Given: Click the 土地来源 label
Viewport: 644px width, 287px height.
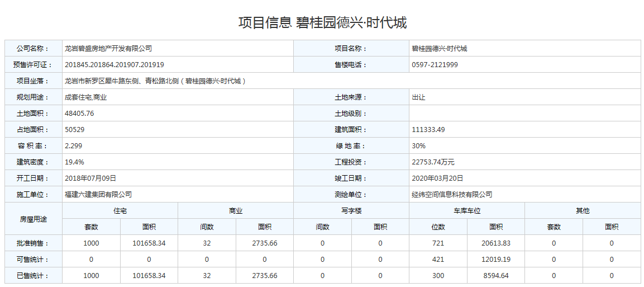Looking at the screenshot, I should point(350,97).
